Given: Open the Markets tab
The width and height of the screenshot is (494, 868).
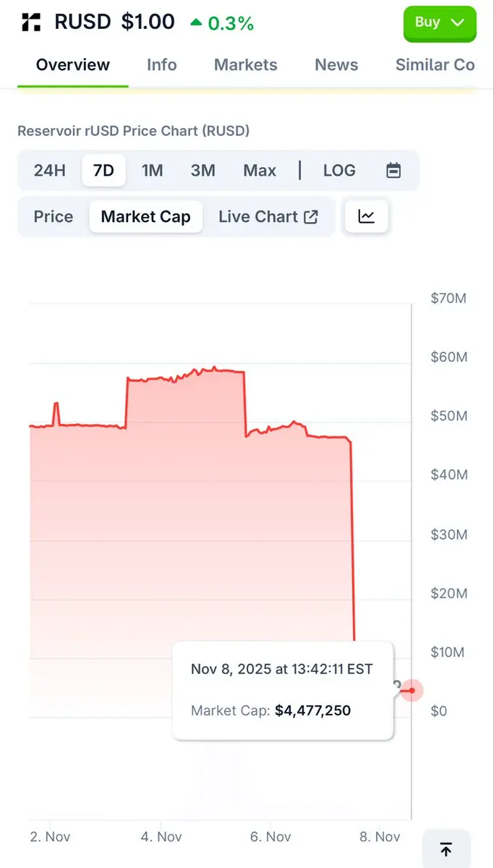Looking at the screenshot, I should click(245, 65).
